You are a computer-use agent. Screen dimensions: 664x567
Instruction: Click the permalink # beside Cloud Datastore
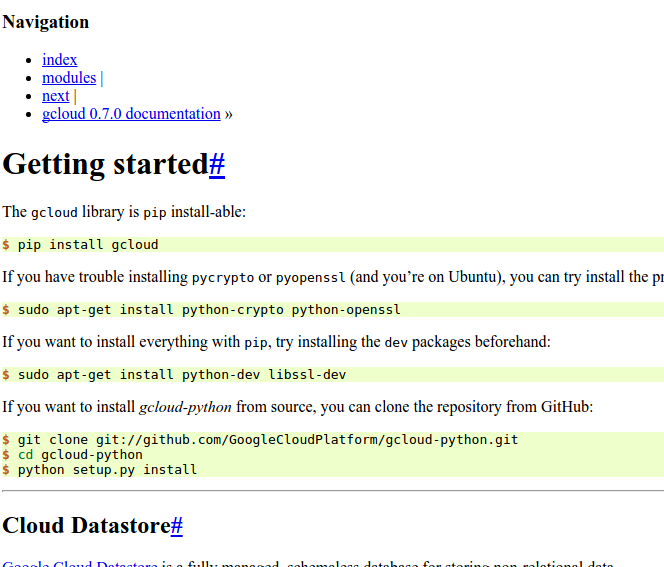click(176, 526)
